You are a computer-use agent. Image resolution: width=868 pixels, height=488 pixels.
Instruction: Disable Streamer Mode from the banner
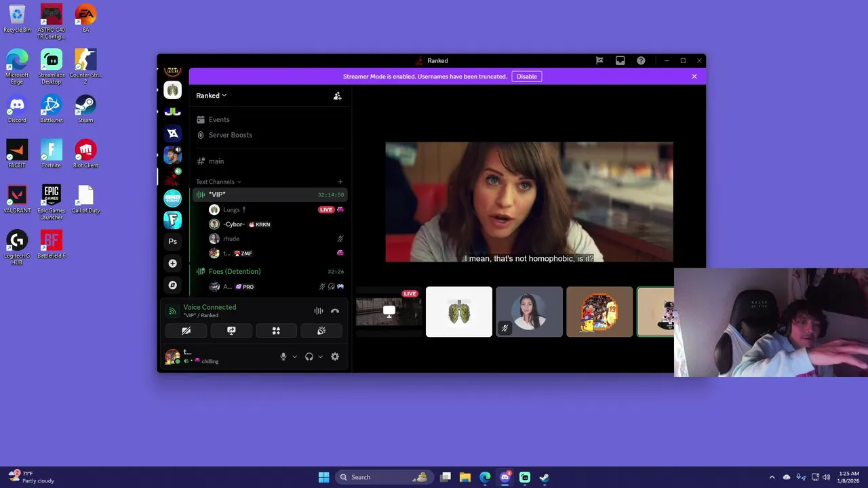click(x=526, y=77)
